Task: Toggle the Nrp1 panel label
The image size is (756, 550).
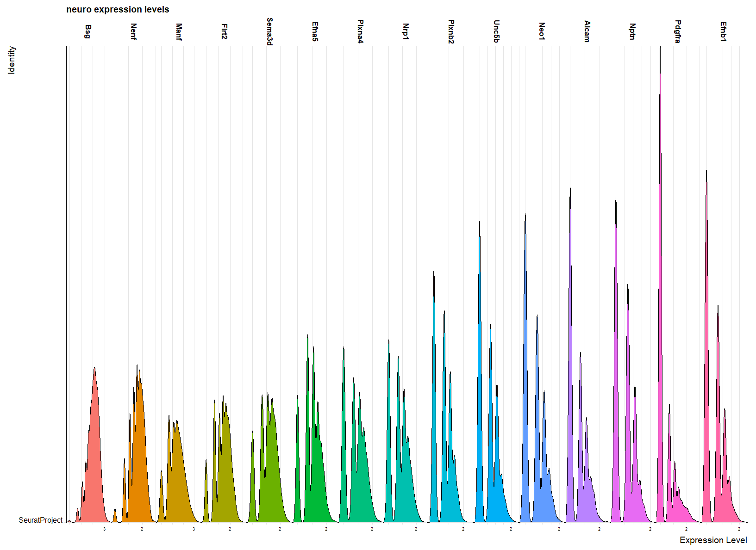Action: pyautogui.click(x=404, y=31)
